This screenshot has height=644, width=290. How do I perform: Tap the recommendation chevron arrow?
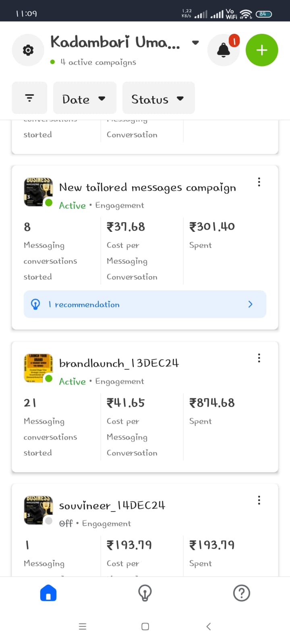(x=250, y=304)
